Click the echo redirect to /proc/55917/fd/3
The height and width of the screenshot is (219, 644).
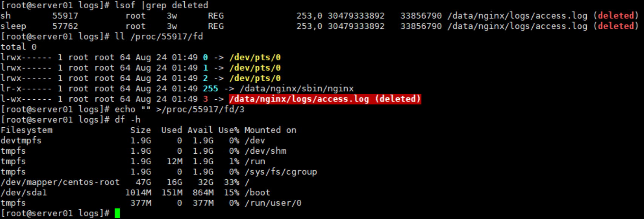[179, 109]
